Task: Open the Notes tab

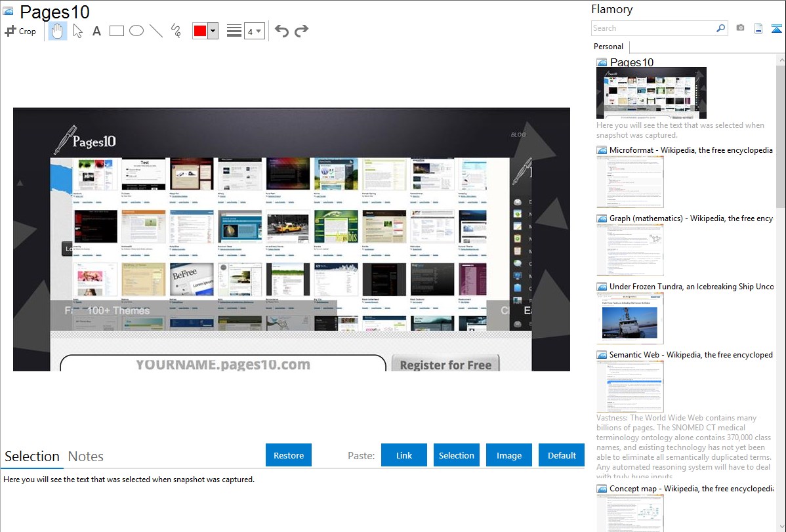Action: coord(86,457)
